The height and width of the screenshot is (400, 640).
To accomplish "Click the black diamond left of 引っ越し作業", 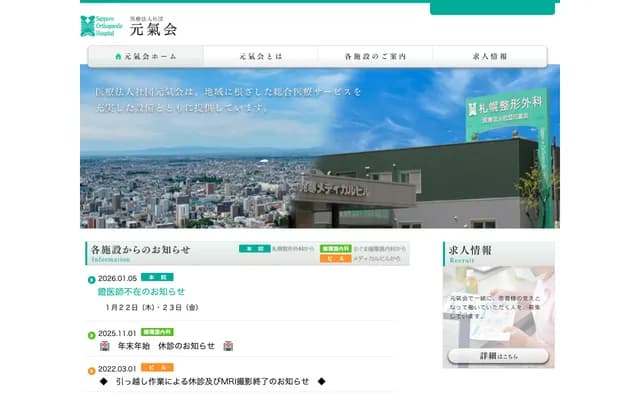I will [x=104, y=382].
